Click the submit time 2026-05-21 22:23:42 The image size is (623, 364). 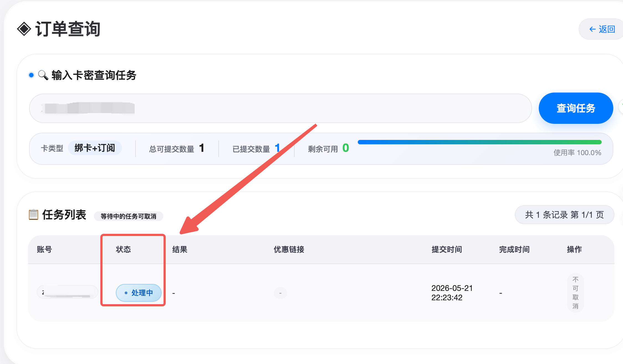click(452, 293)
